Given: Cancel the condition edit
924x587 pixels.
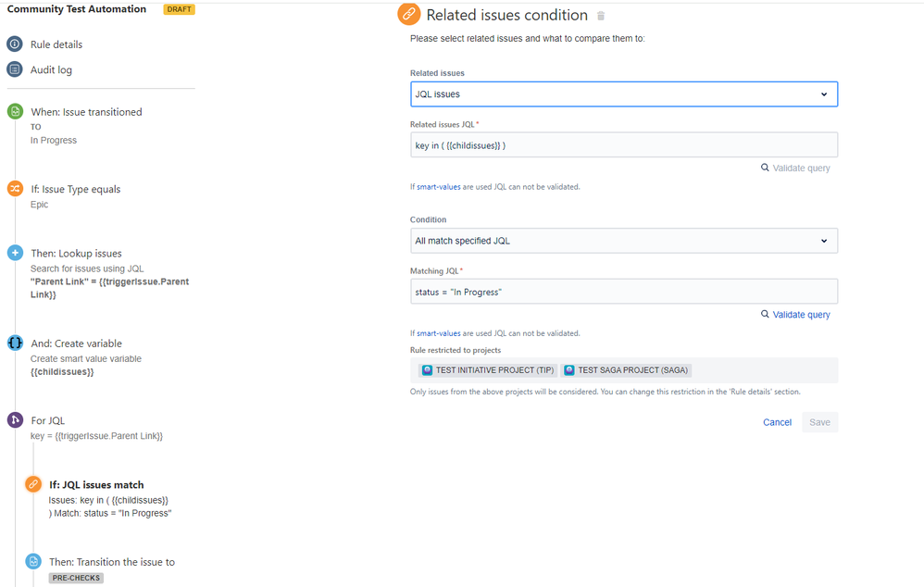Looking at the screenshot, I should pyautogui.click(x=778, y=422).
